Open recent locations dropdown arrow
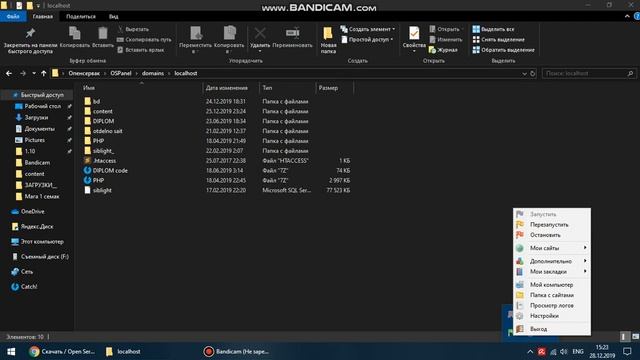This screenshot has width=640, height=360. [x=33, y=73]
